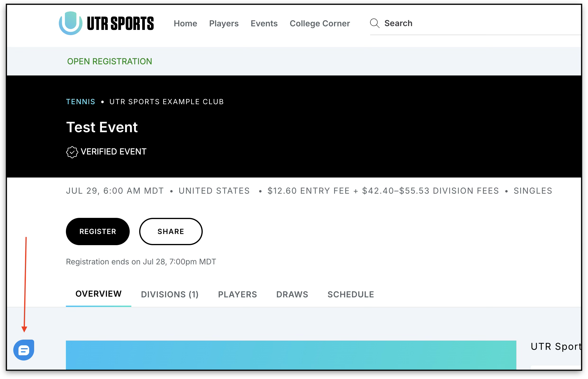The height and width of the screenshot is (379, 588).
Task: Click the Test Event title
Action: point(102,127)
